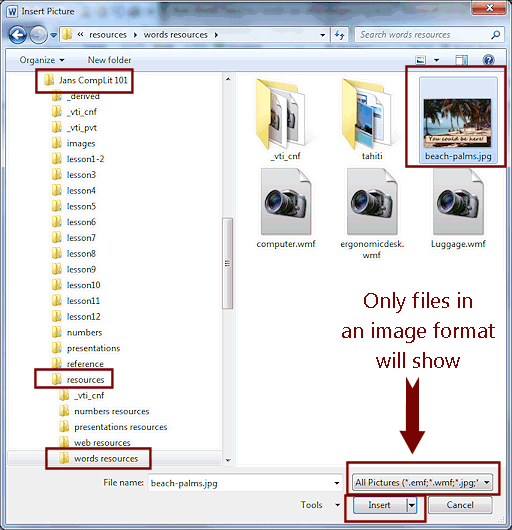512x530 pixels.
Task: Select the numbers resources folder
Action: point(104,412)
